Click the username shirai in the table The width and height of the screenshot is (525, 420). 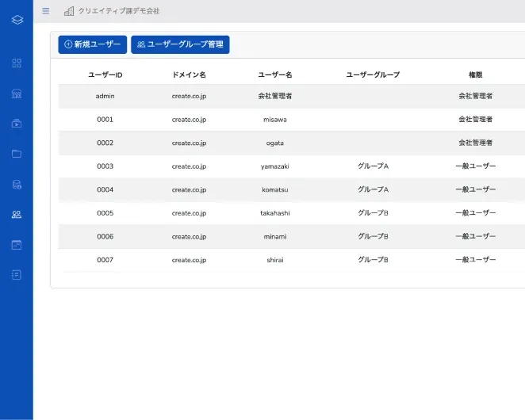pos(275,260)
